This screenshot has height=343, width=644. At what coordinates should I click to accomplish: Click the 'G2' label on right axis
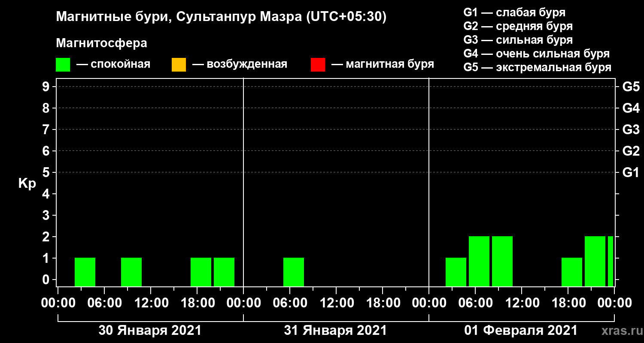[x=631, y=151]
